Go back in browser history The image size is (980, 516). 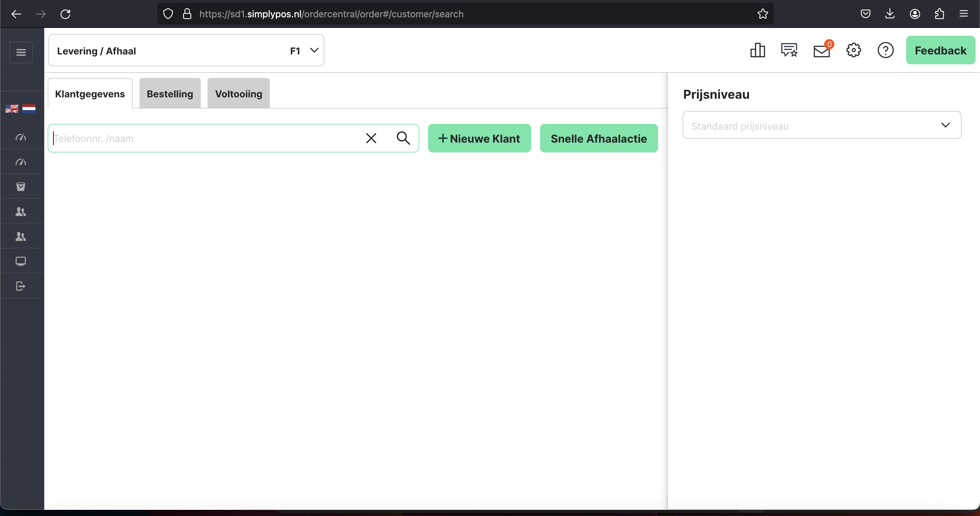[x=16, y=14]
